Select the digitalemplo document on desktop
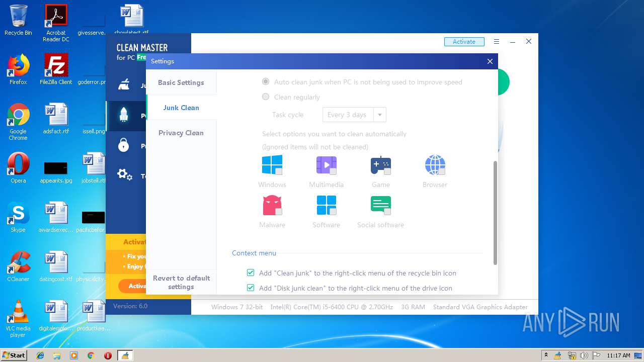The height and width of the screenshot is (362, 644). click(56, 316)
